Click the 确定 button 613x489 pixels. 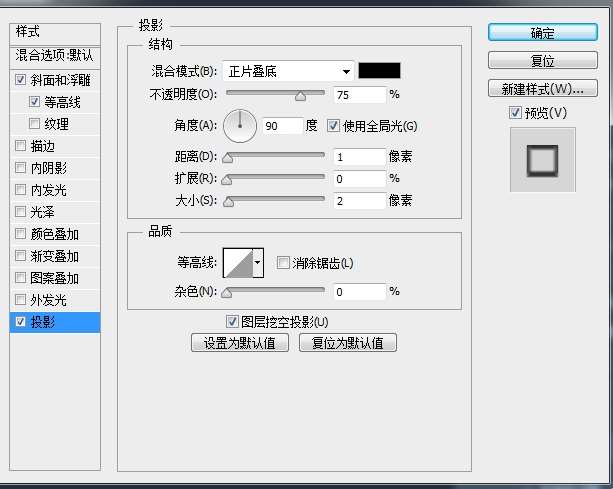click(x=542, y=33)
